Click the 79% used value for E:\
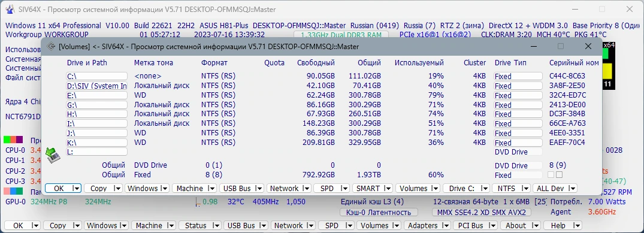 pyautogui.click(x=436, y=95)
